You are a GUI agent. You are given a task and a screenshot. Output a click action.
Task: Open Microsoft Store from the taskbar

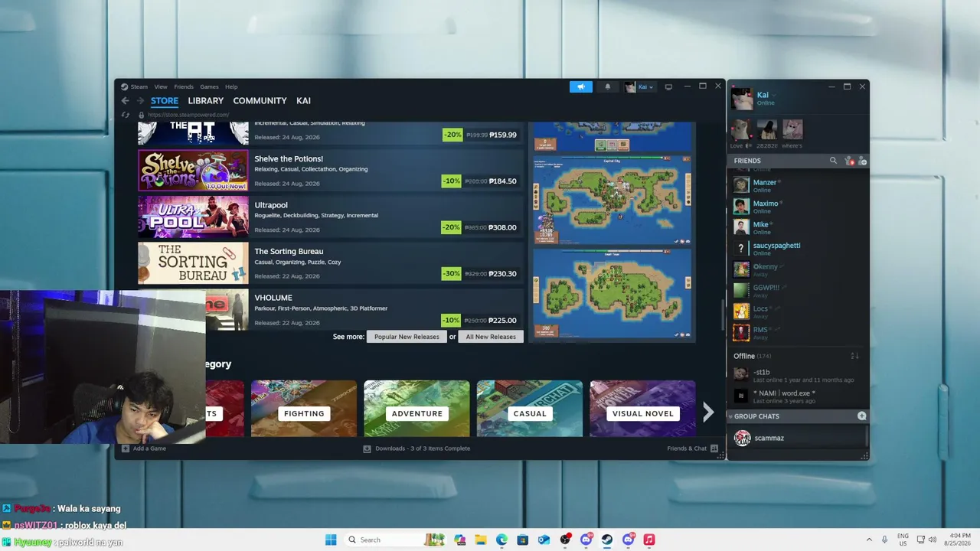point(523,540)
